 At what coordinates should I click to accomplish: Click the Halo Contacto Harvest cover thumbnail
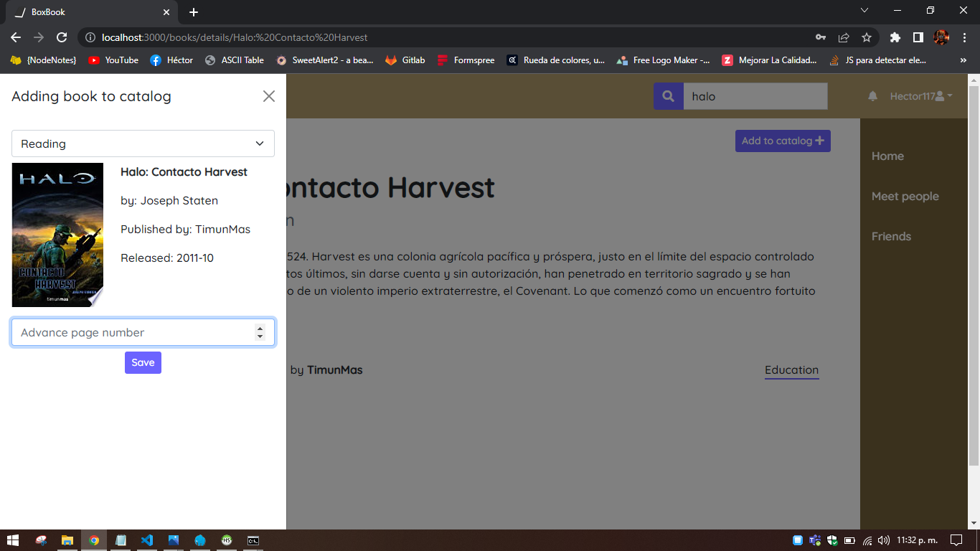(x=57, y=235)
